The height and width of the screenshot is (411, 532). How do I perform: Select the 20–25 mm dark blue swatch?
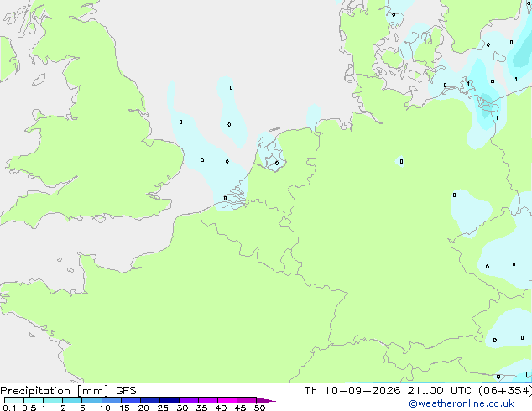(x=149, y=400)
